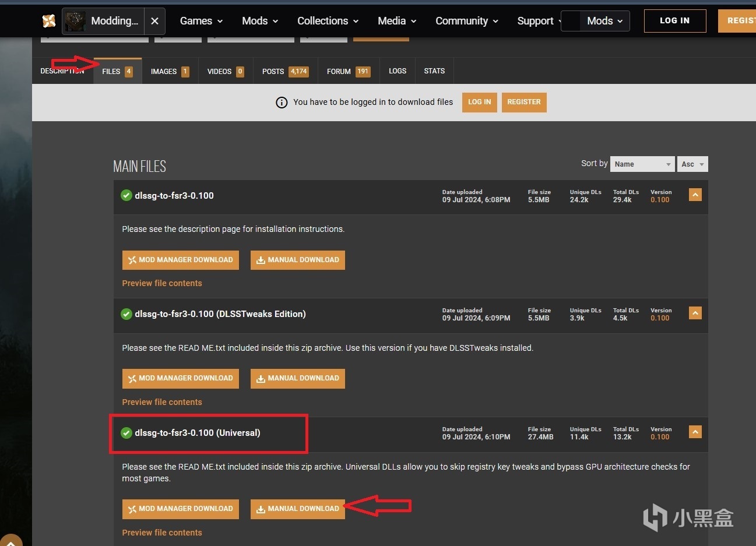The image size is (756, 546).
Task: Preview file contents of DLSSTweaks Edition
Action: click(x=162, y=402)
